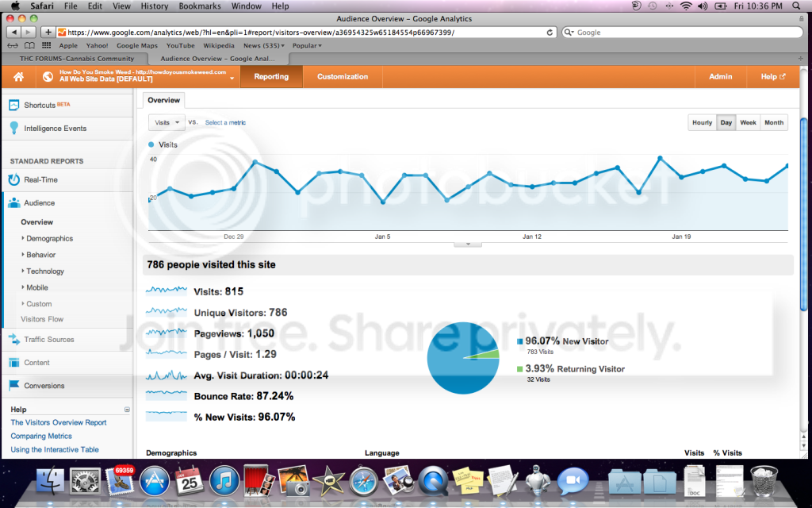The image size is (812, 508).
Task: Click Safari's back navigation arrow
Action: coord(13,32)
